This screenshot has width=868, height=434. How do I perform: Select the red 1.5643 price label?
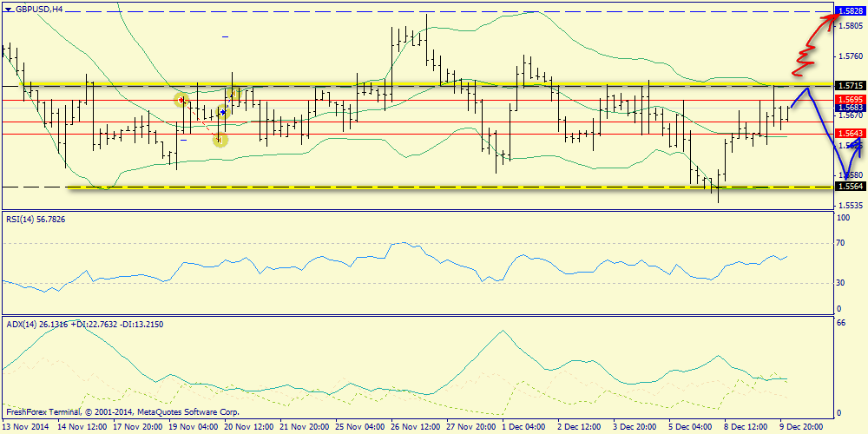click(x=849, y=133)
